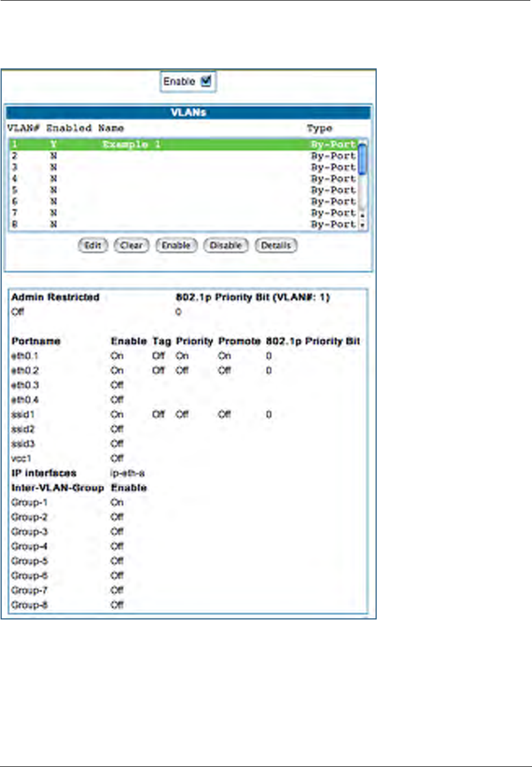The image size is (532, 767).
Task: Click the eth0.3 port name
Action: tap(25, 385)
